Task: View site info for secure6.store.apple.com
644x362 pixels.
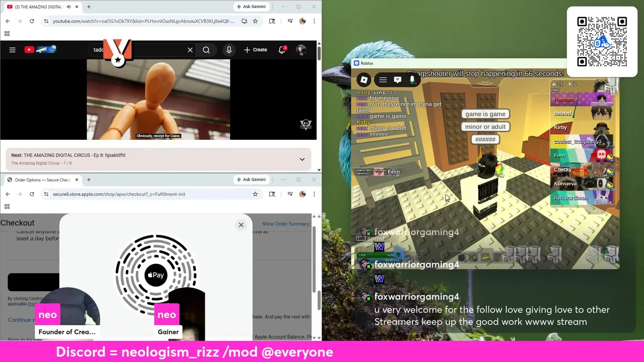Action: (46, 194)
